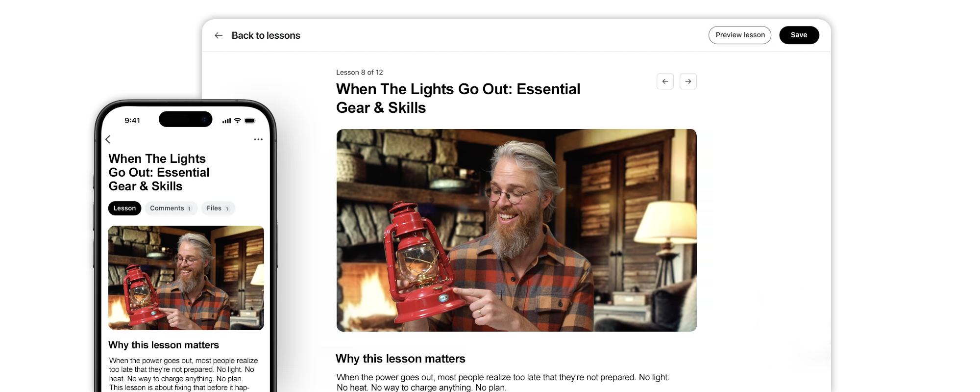Tap the phone back chevron
980x392 pixels.
108,139
